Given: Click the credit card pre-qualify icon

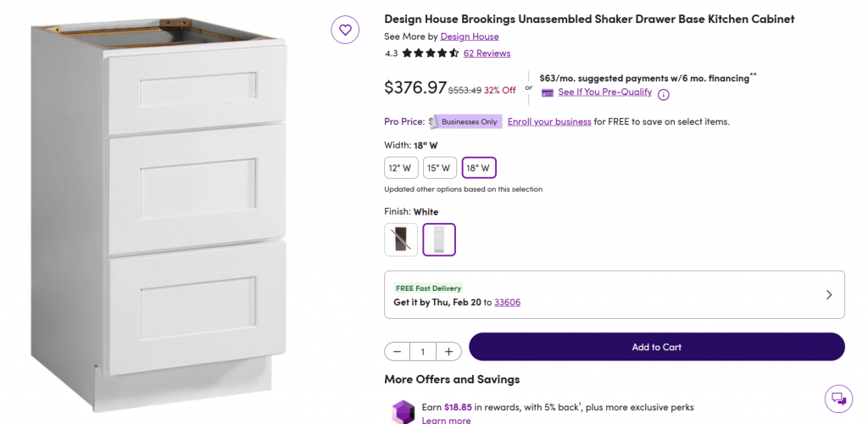Looking at the screenshot, I should click(548, 92).
